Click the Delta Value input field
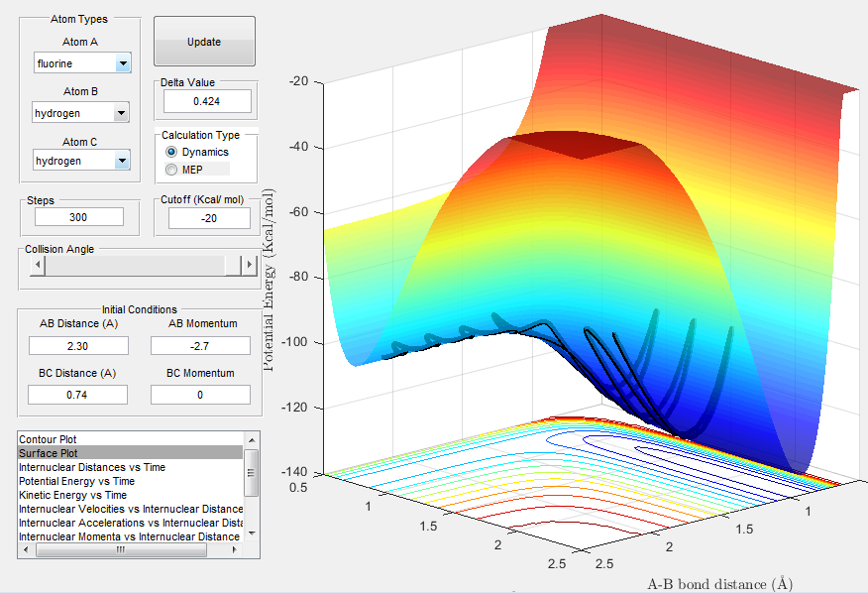The height and width of the screenshot is (593, 868). 207,101
